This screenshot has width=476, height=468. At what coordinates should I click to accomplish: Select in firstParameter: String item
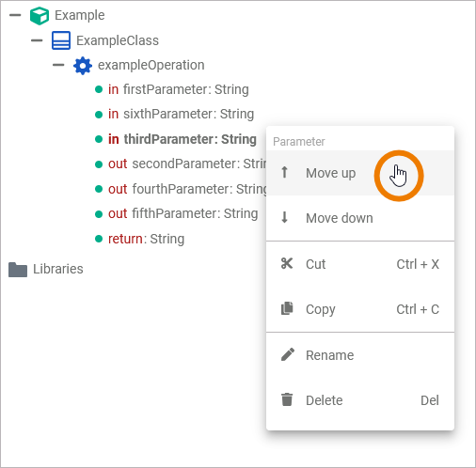(x=178, y=89)
